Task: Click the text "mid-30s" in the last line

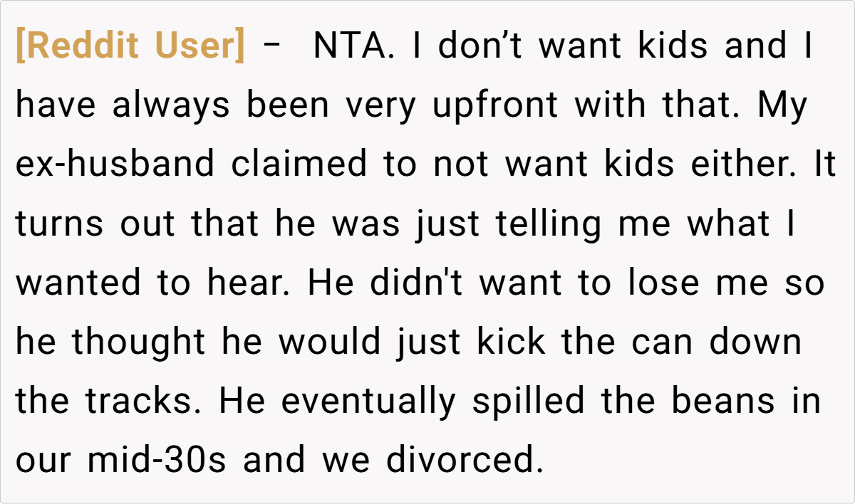Action: [157, 461]
